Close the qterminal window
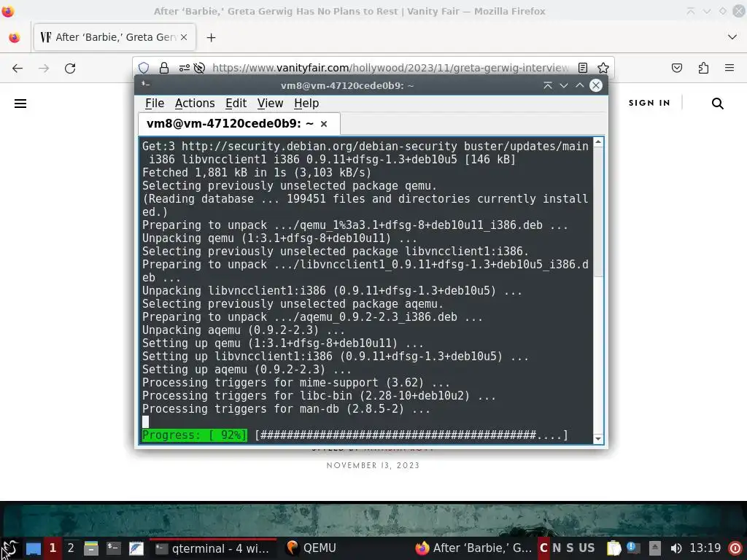This screenshot has height=560, width=747. pyautogui.click(x=595, y=85)
